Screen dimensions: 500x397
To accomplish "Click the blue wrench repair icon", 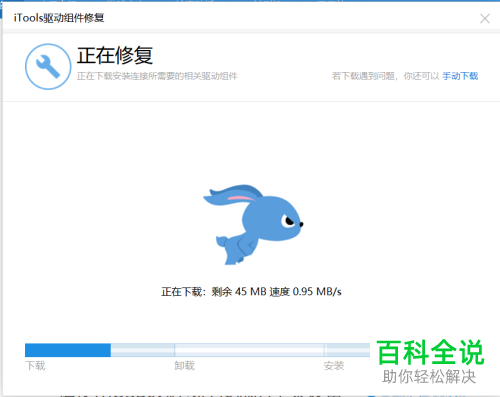I will click(x=48, y=67).
